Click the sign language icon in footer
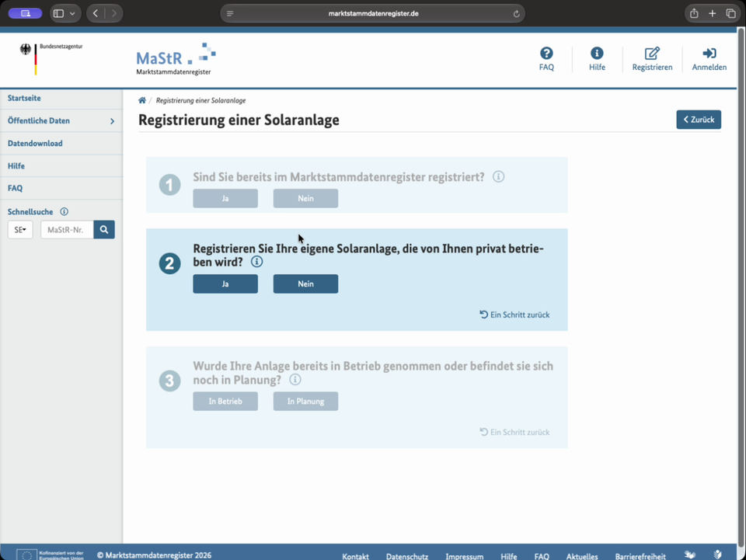The image size is (746, 560). [690, 555]
